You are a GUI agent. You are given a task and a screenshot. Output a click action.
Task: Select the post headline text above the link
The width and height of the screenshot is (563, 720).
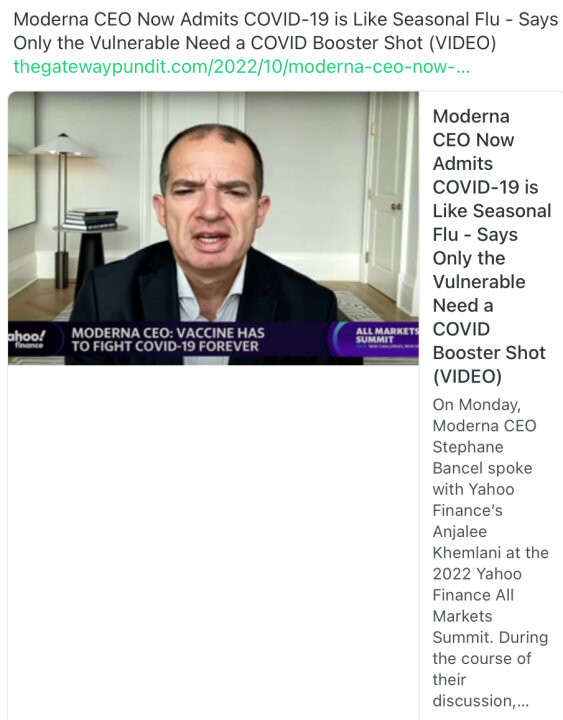(285, 31)
